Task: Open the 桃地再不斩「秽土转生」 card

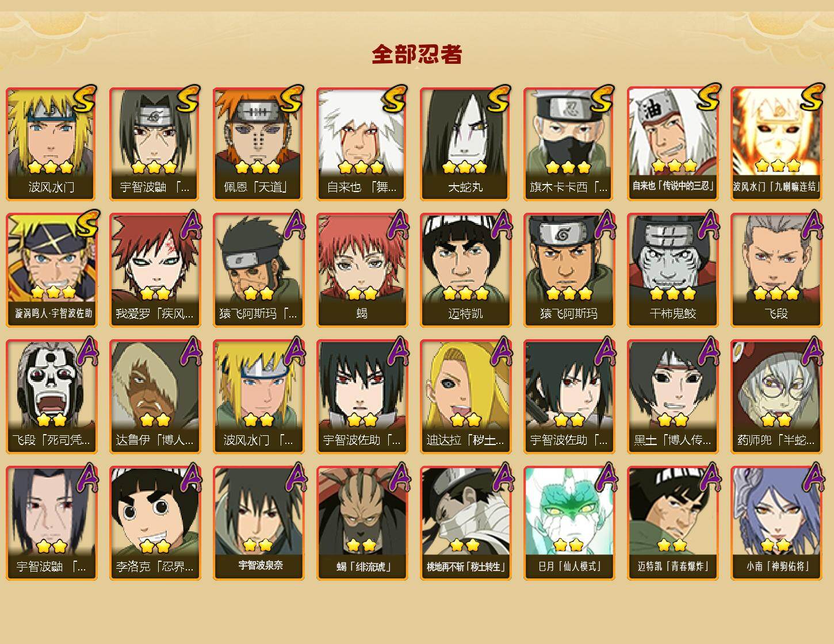Action: 465,523
